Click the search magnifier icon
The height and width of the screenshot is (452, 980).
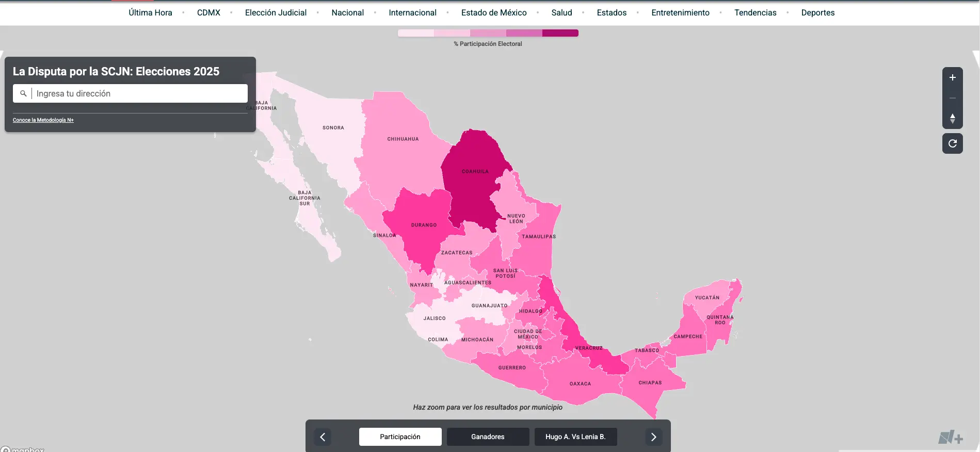pyautogui.click(x=23, y=93)
